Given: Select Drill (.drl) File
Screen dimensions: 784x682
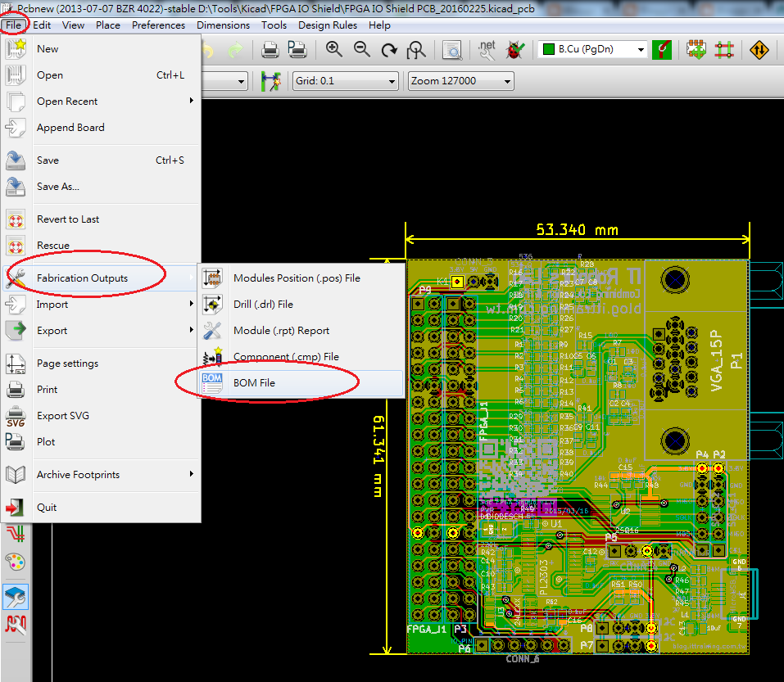Looking at the screenshot, I should [301, 305].
